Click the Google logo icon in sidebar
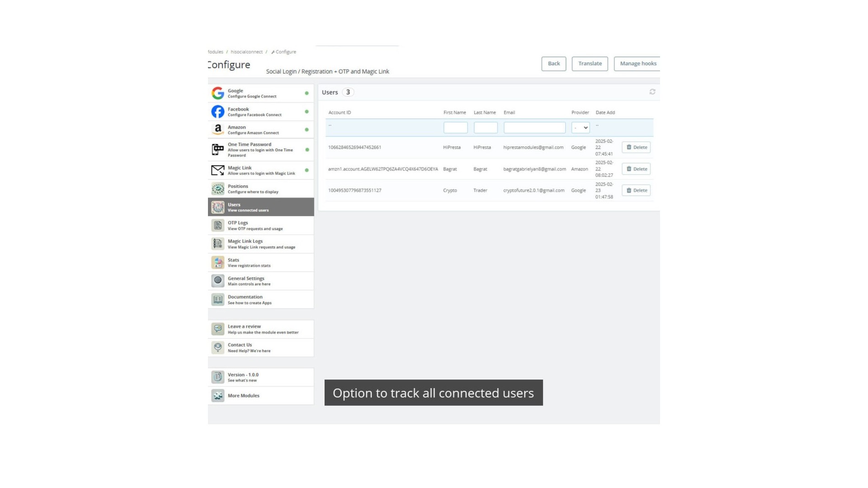This screenshot has height=488, width=868. coord(217,93)
